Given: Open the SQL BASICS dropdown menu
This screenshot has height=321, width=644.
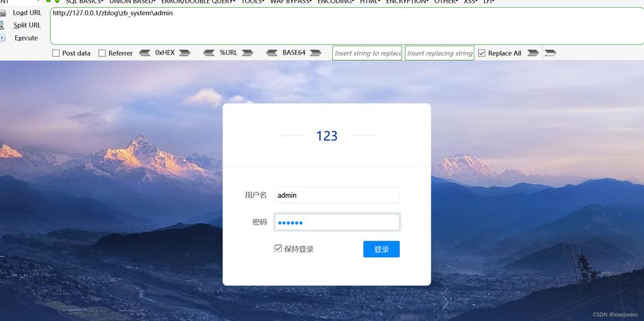Looking at the screenshot, I should [85, 2].
